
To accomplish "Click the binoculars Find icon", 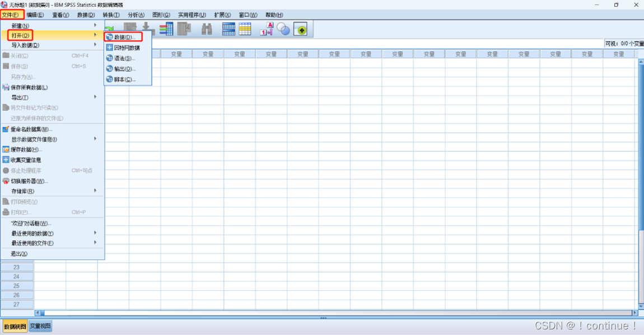I will click(x=207, y=29).
